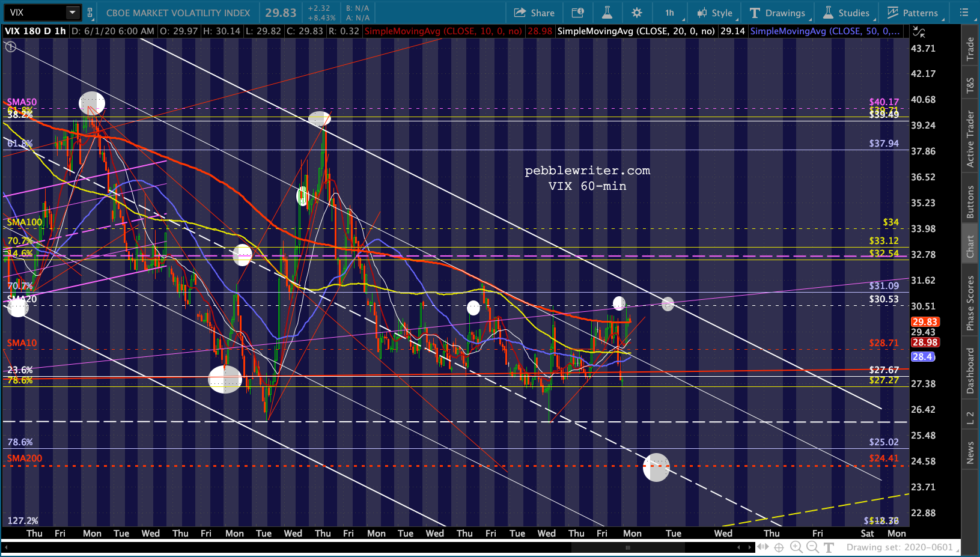This screenshot has height=557, width=980.
Task: Click the zoom out magnifier icon
Action: (812, 547)
